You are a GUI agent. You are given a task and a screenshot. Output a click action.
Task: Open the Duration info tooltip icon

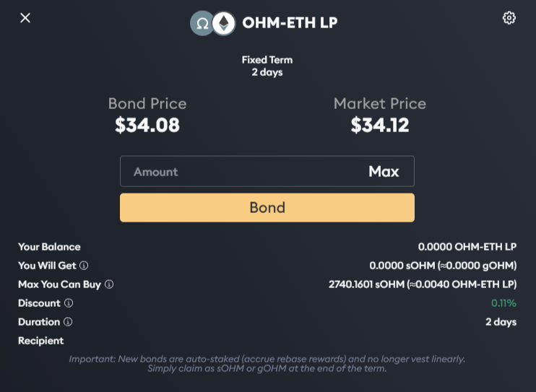(x=68, y=322)
